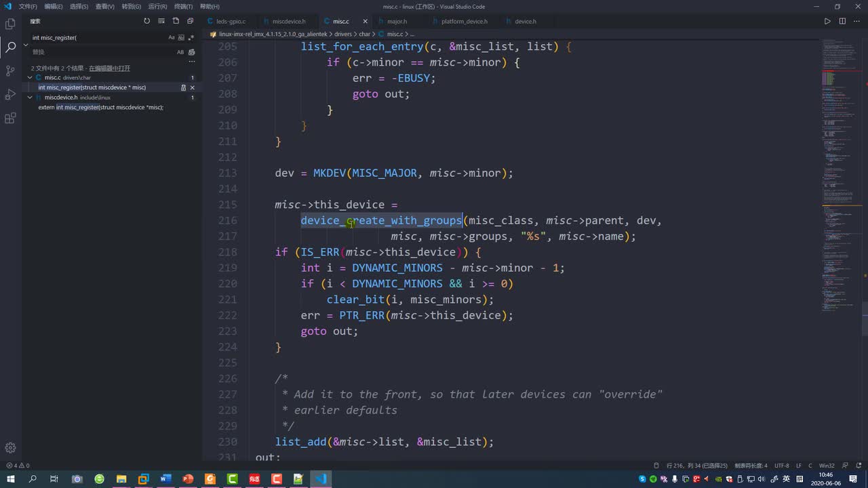This screenshot has width=868, height=488.
Task: Switch to the miscdevice.h tab
Action: [288, 22]
